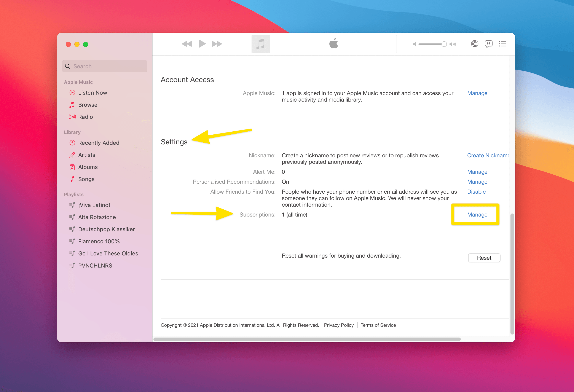Click the Songs note icon
This screenshot has width=574, height=392.
pos(72,179)
